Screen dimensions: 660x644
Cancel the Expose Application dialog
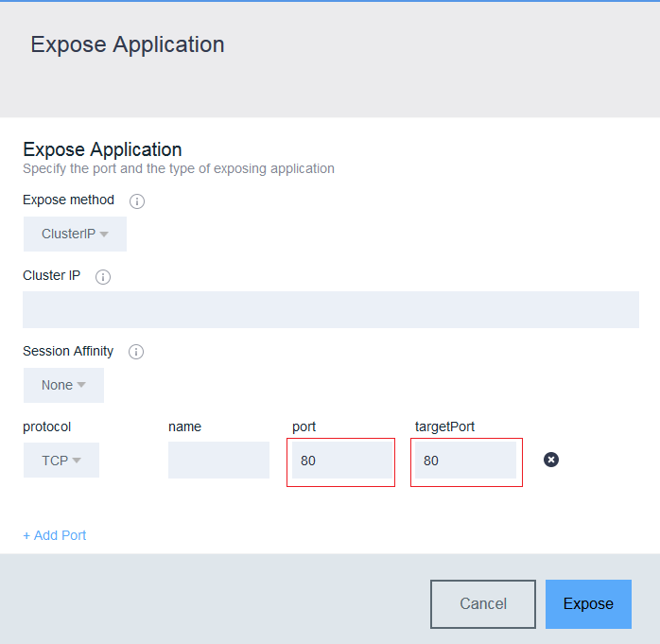(483, 604)
